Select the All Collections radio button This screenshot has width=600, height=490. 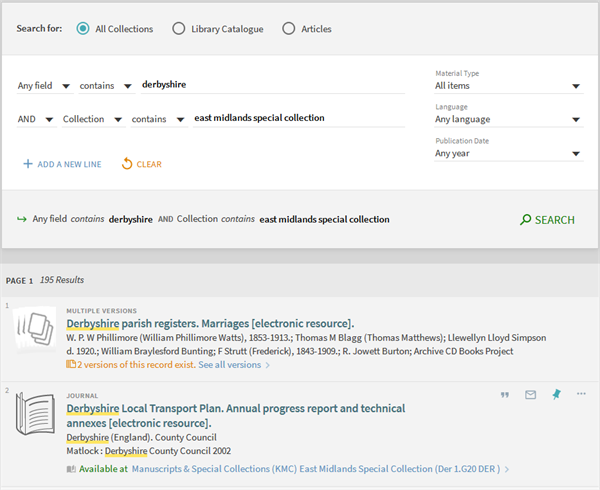coord(83,29)
